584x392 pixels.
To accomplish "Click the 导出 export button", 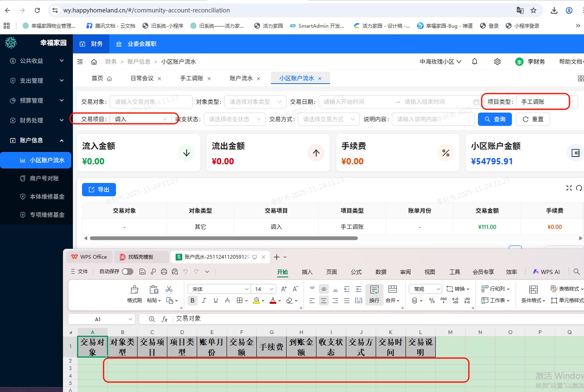I will pos(99,189).
